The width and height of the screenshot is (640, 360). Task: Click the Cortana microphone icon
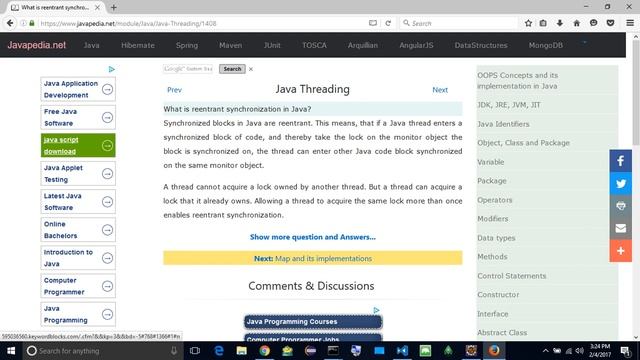click(x=173, y=351)
